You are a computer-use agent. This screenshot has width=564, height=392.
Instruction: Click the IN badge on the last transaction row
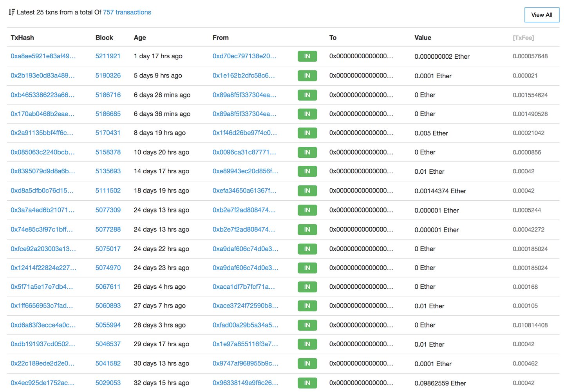(x=307, y=383)
